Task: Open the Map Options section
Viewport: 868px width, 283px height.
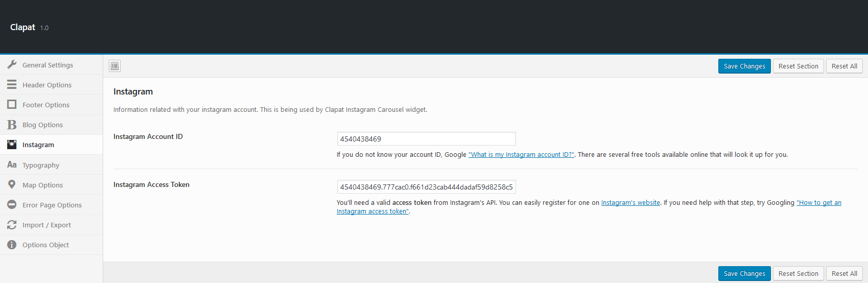Action: click(x=51, y=184)
